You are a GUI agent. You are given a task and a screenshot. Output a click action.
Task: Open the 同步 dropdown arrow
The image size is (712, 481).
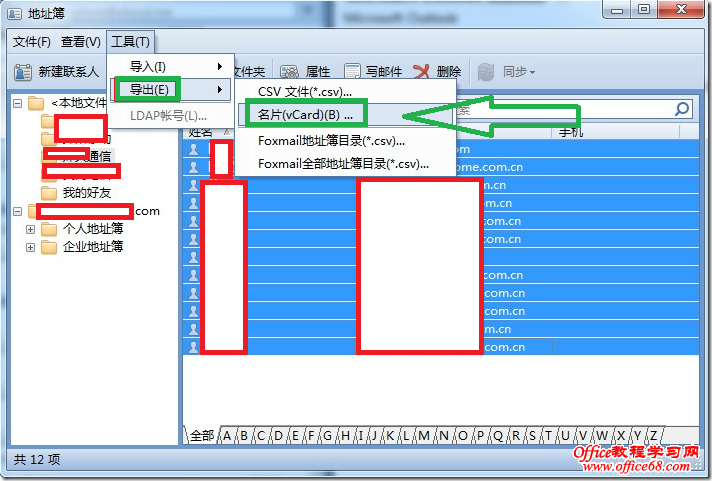pos(533,72)
